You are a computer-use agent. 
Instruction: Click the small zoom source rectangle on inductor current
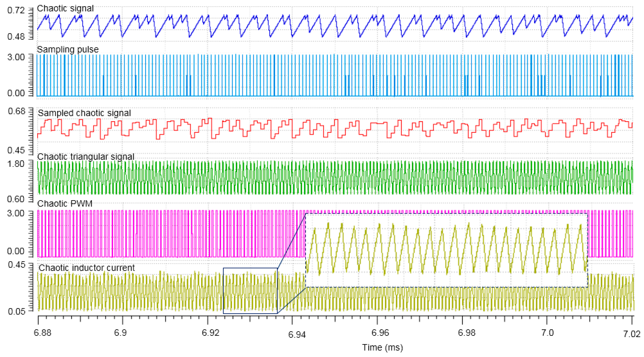[x=250, y=291]
